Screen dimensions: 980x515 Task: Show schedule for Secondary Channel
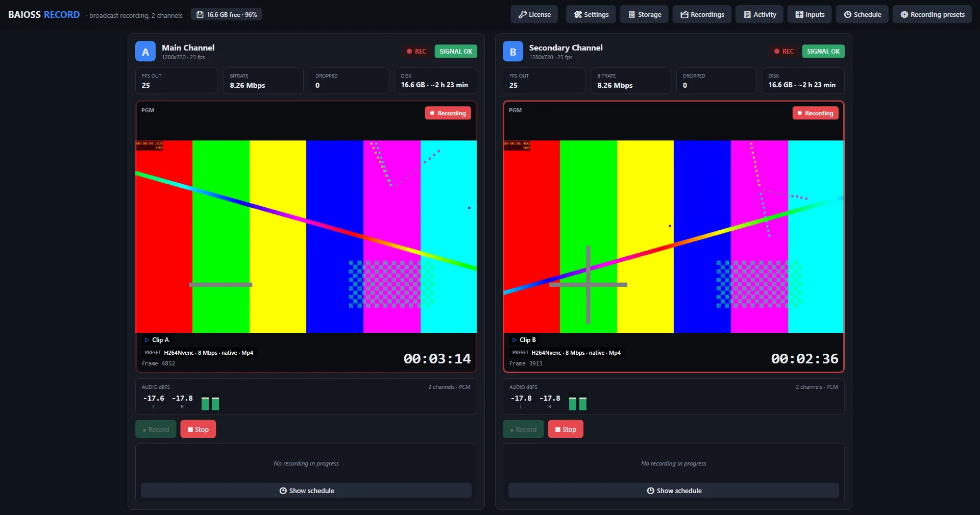coord(674,491)
